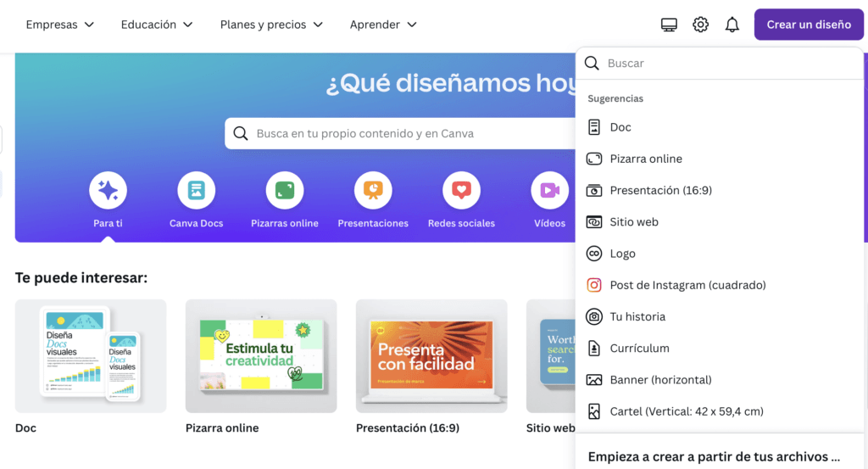Open the Sitio web template thumbnail

coord(551,356)
